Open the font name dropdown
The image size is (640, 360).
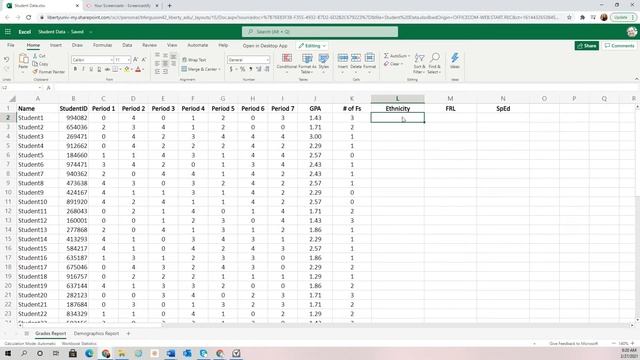coord(111,60)
